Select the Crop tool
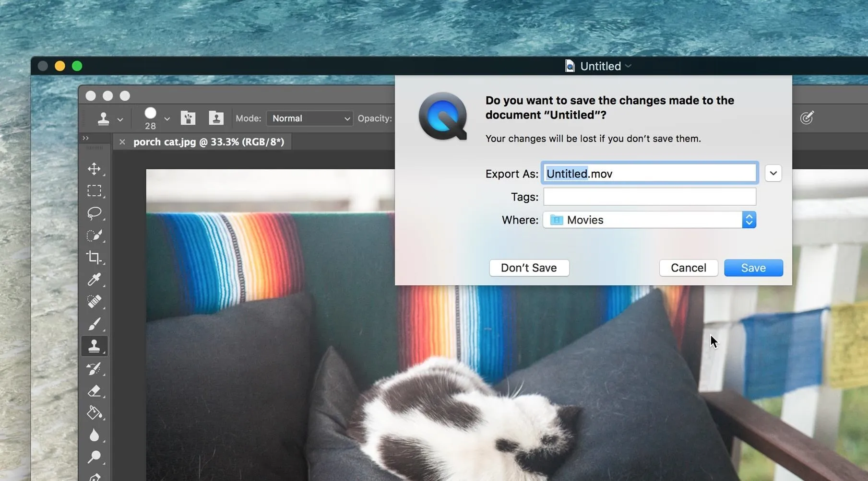This screenshot has height=481, width=868. (94, 258)
